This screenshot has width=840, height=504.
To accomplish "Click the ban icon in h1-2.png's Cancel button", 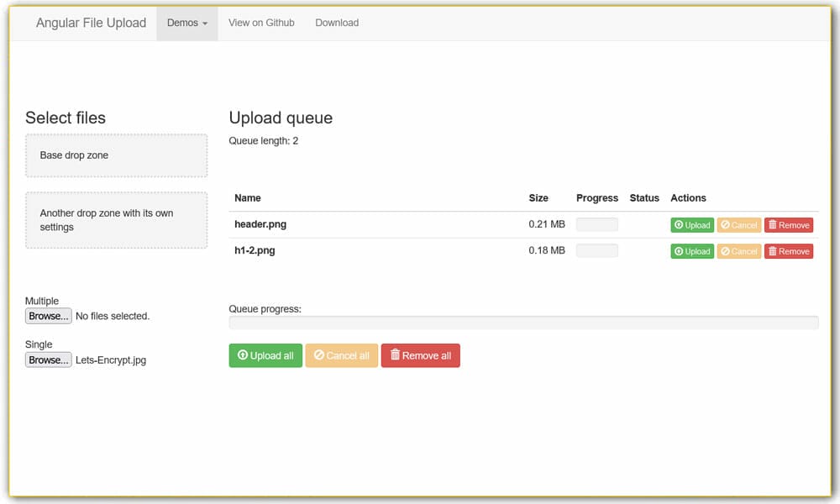I will [724, 250].
